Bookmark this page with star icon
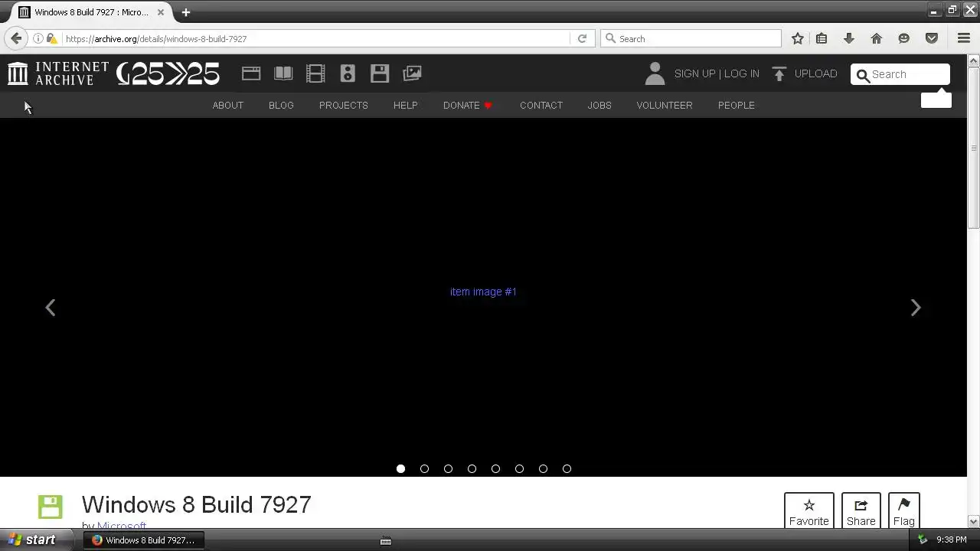980x551 pixels. coord(798,38)
